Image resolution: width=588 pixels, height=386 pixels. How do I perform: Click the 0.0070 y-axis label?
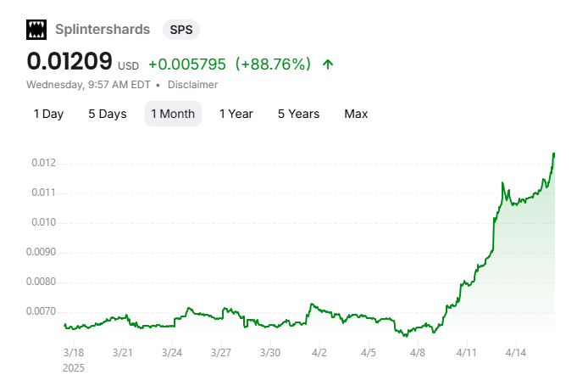[x=41, y=311]
